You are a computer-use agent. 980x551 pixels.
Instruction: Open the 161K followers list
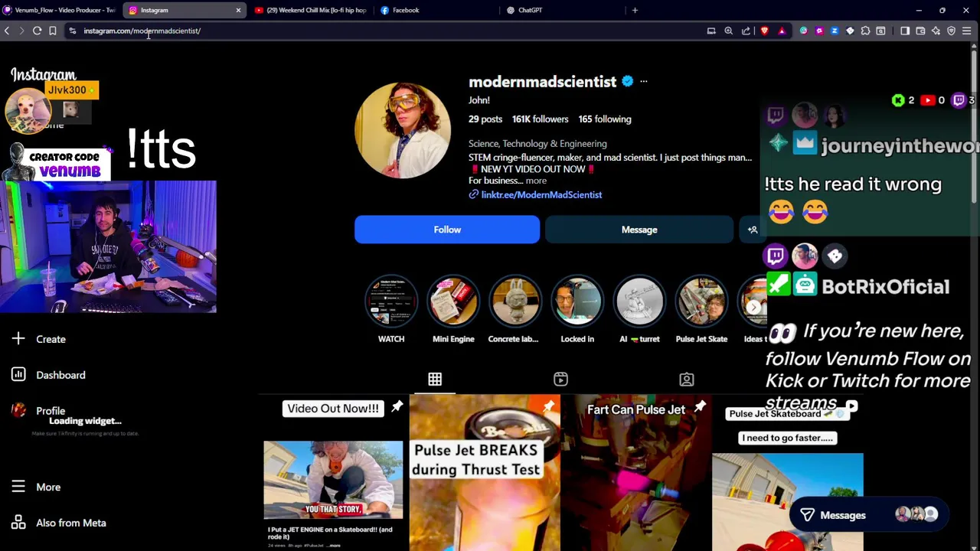pyautogui.click(x=540, y=119)
